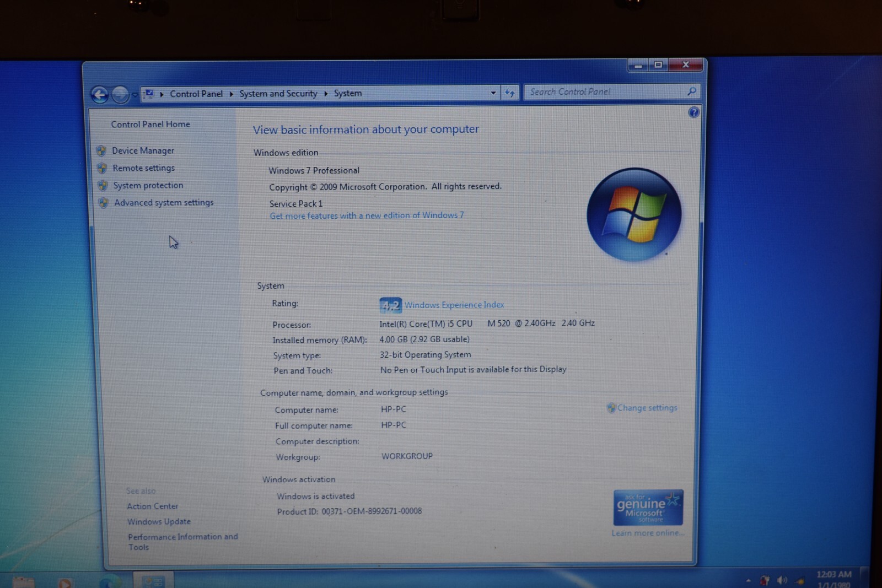The image size is (882, 588).
Task: Click the shield icon beside Remote settings
Action: [102, 168]
